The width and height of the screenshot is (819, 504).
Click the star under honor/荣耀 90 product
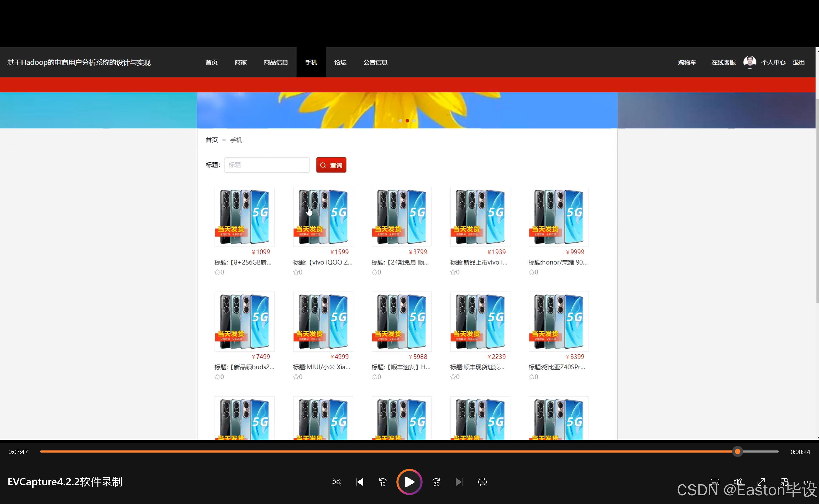click(x=531, y=272)
